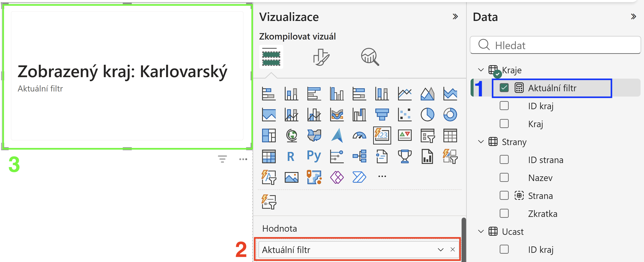The width and height of the screenshot is (644, 262).
Task: Pick the funnel chart visual icon
Action: click(382, 115)
